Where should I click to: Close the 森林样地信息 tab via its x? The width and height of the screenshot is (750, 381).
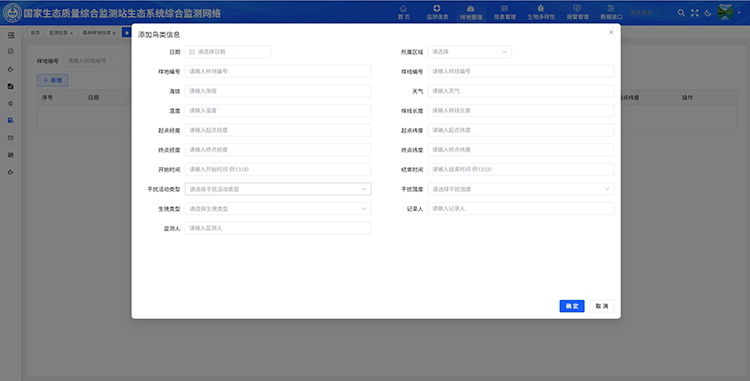114,33
